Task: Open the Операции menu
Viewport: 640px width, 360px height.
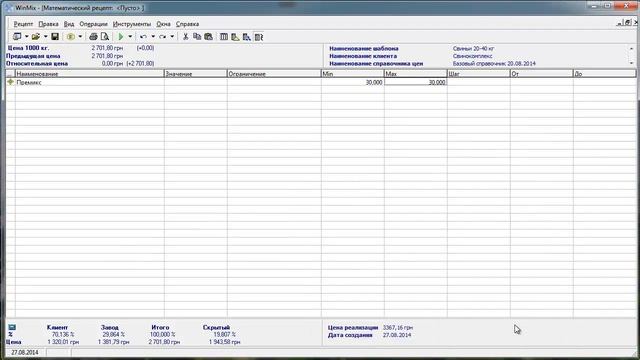Action: pos(93,24)
